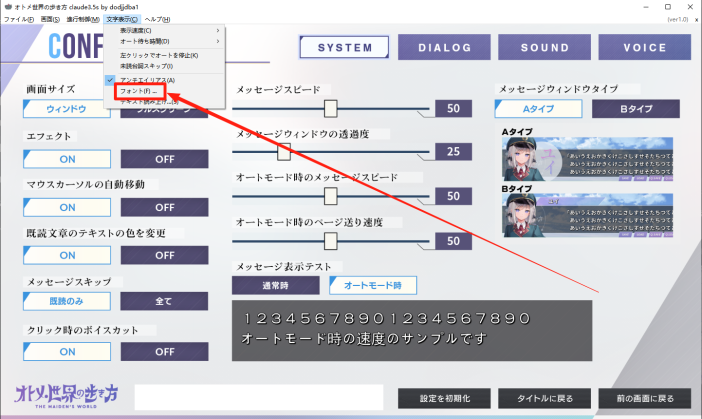This screenshot has height=419, width=702.
Task: Enable automatic mouse cursor movement ON
Action: pyautogui.click(x=68, y=207)
